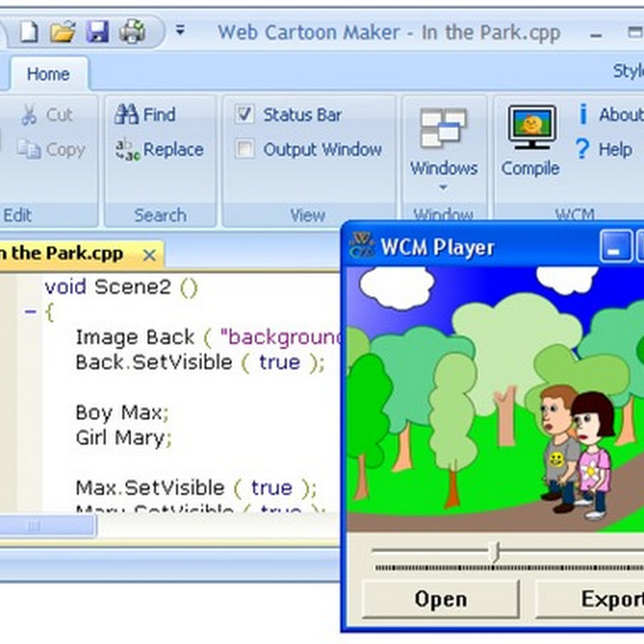The width and height of the screenshot is (644, 644).
Task: Click the 'Max.SetVisible ( true );' line
Action: 196,488
